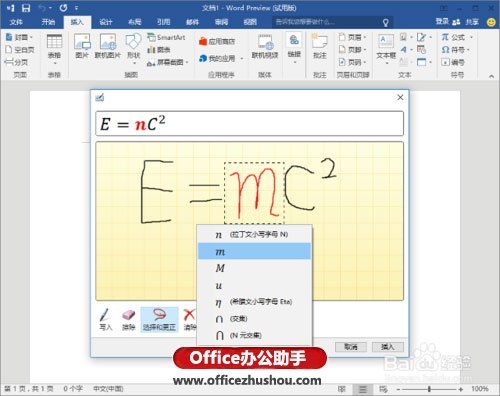This screenshot has width=500, height=396.
Task: Open the 公式 equation dropdown arrow
Action: click(x=471, y=37)
